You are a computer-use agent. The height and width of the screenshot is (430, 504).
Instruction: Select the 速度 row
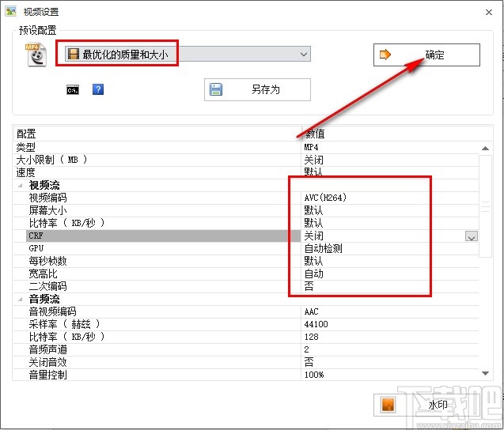coord(246,172)
